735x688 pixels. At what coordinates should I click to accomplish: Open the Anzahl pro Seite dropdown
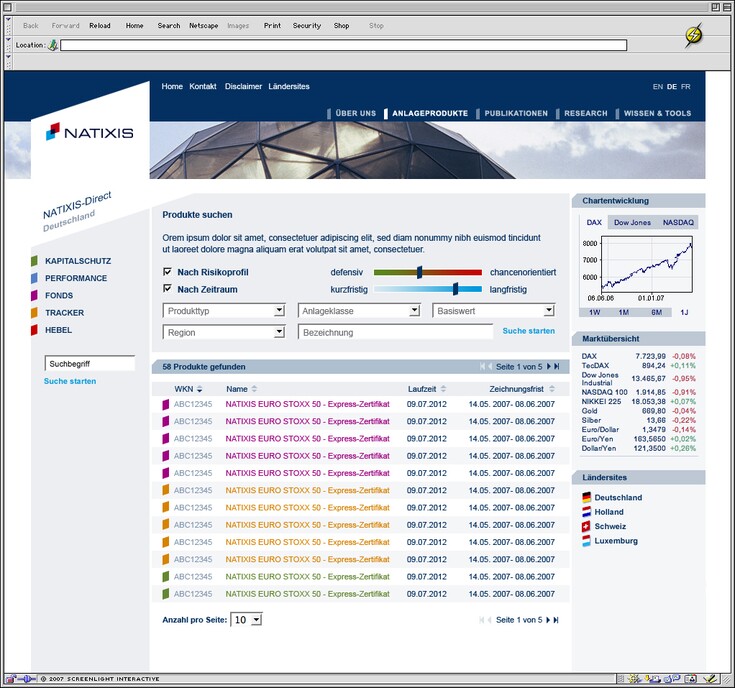click(x=246, y=620)
